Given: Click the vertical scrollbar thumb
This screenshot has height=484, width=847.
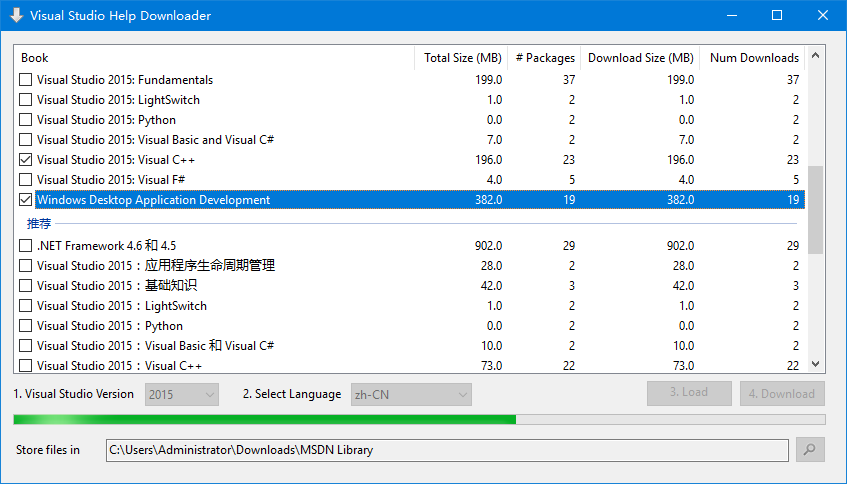Looking at the screenshot, I should tap(816, 210).
